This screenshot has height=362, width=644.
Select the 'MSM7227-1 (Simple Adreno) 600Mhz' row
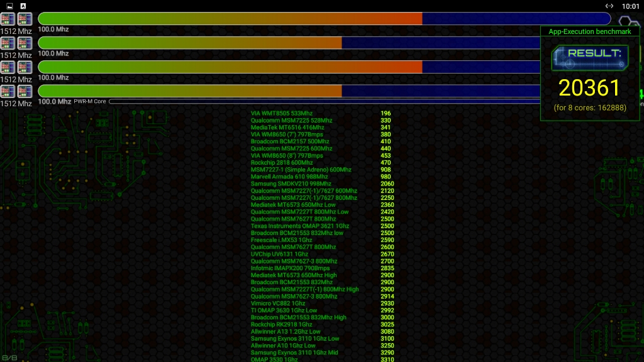click(x=323, y=170)
